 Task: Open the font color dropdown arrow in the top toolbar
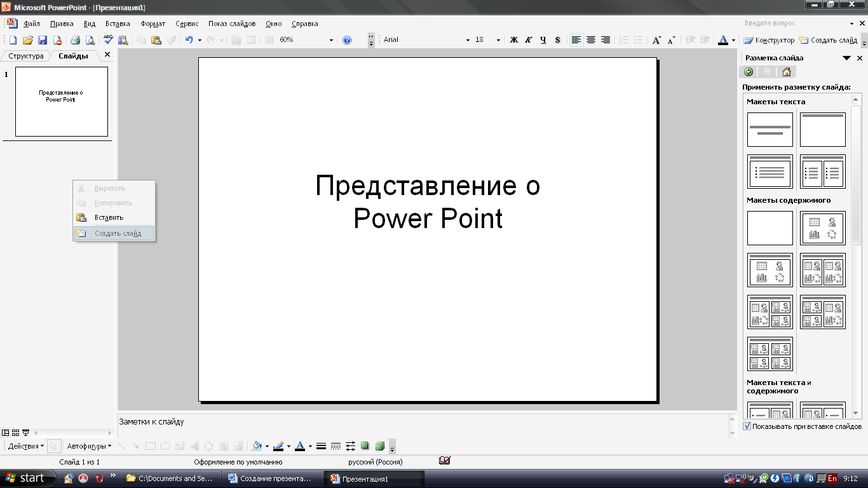(x=733, y=40)
